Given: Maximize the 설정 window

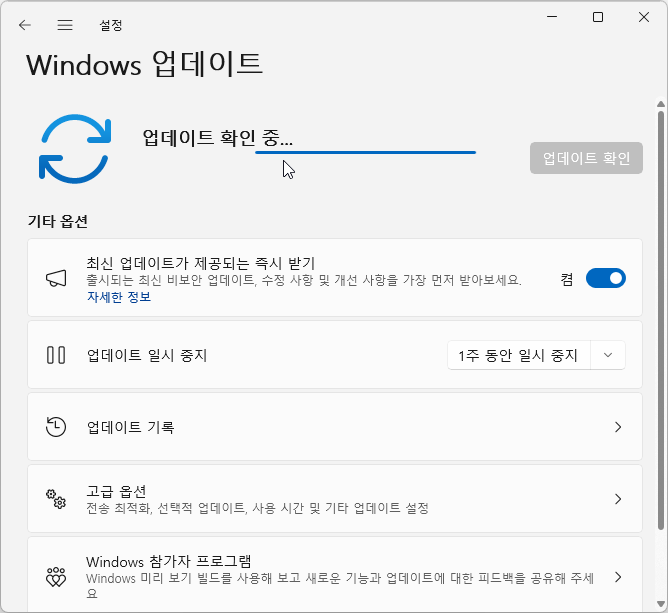Looking at the screenshot, I should coord(598,17).
